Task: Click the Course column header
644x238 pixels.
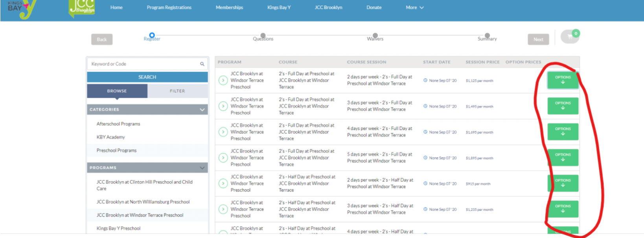Action: coord(288,62)
